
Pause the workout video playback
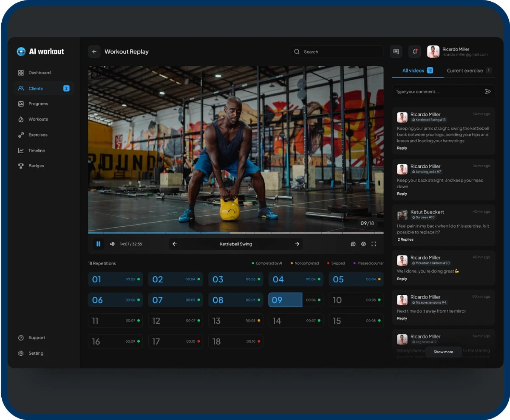click(98, 244)
